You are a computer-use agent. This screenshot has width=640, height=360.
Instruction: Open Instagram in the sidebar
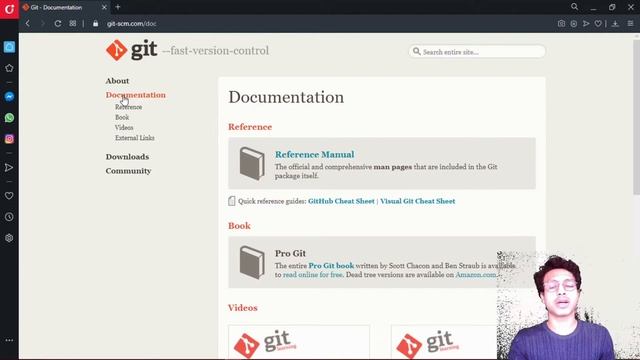(x=9, y=139)
